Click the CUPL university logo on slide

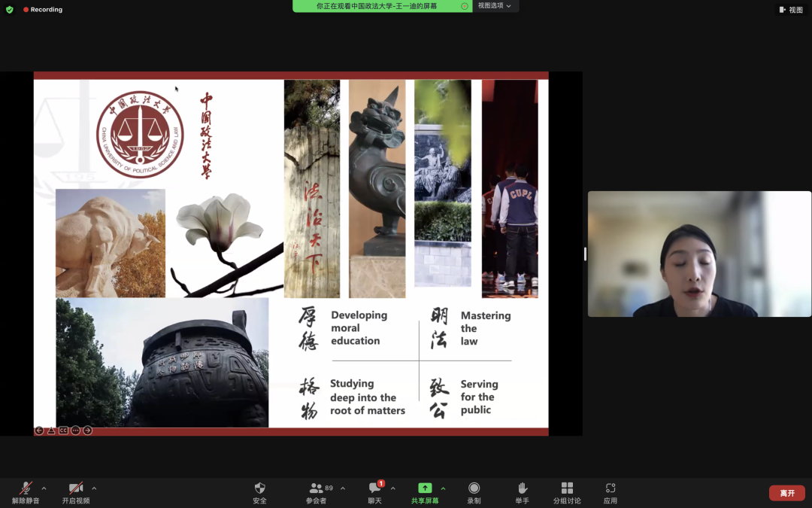tap(140, 135)
